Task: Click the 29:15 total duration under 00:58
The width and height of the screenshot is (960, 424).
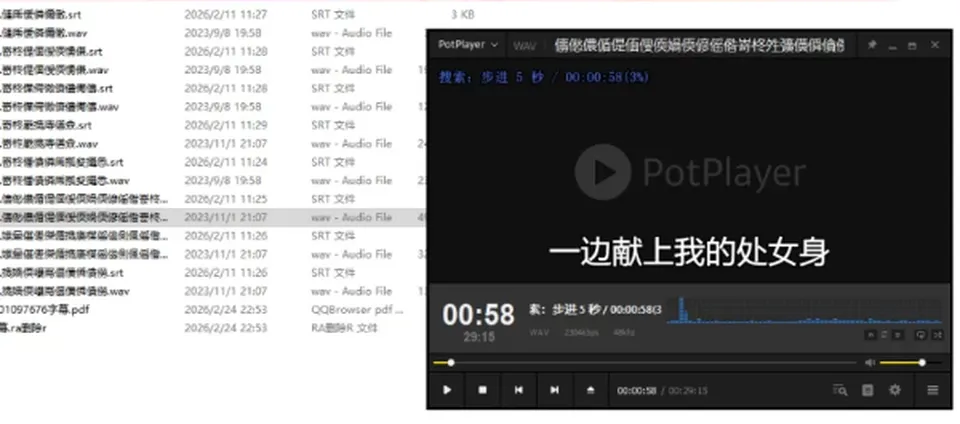Action: (479, 337)
